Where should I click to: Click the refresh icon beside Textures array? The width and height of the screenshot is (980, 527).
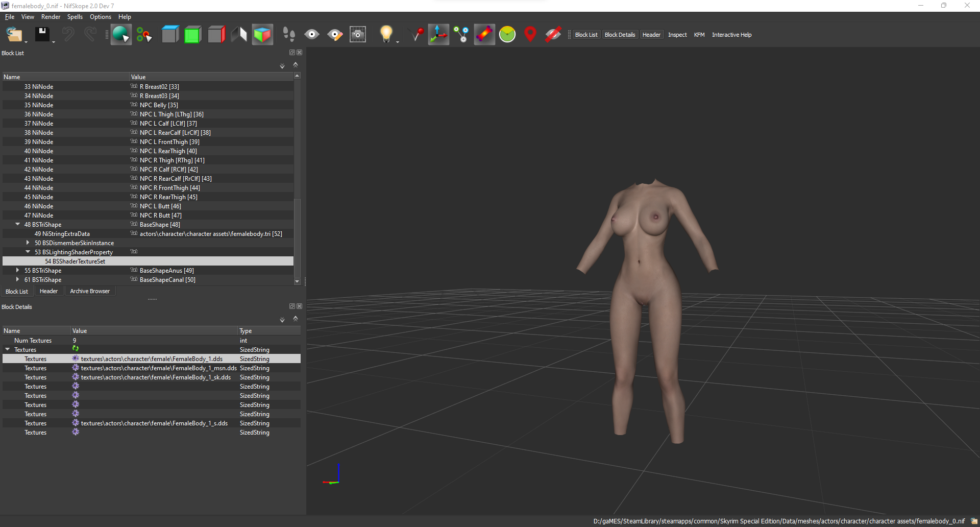click(76, 349)
